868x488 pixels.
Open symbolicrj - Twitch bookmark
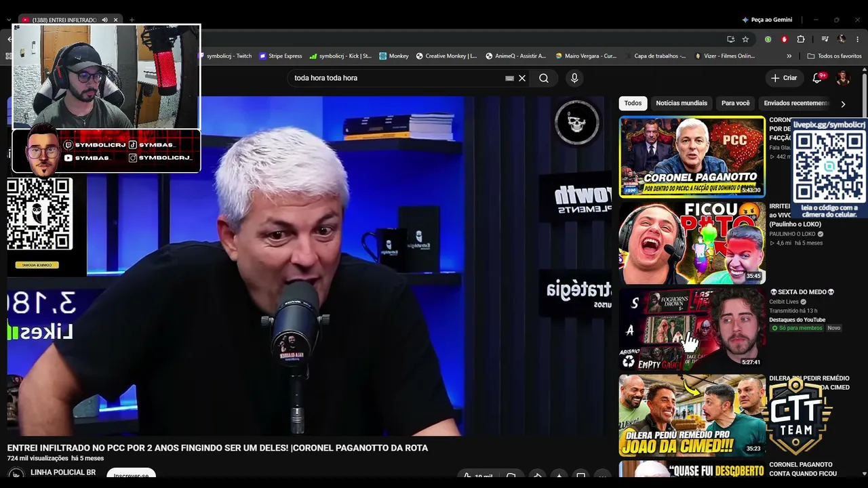[x=224, y=56]
